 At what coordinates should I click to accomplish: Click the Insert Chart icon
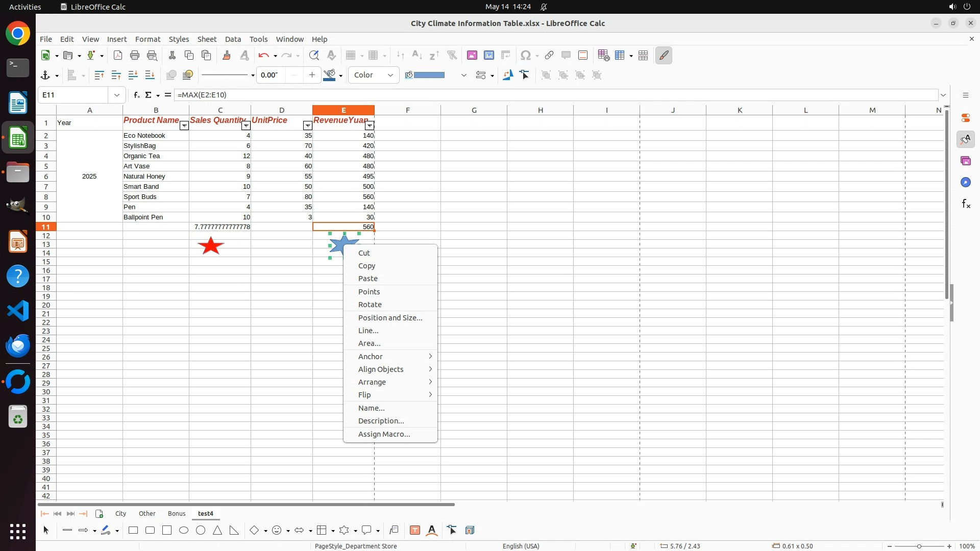(488, 56)
